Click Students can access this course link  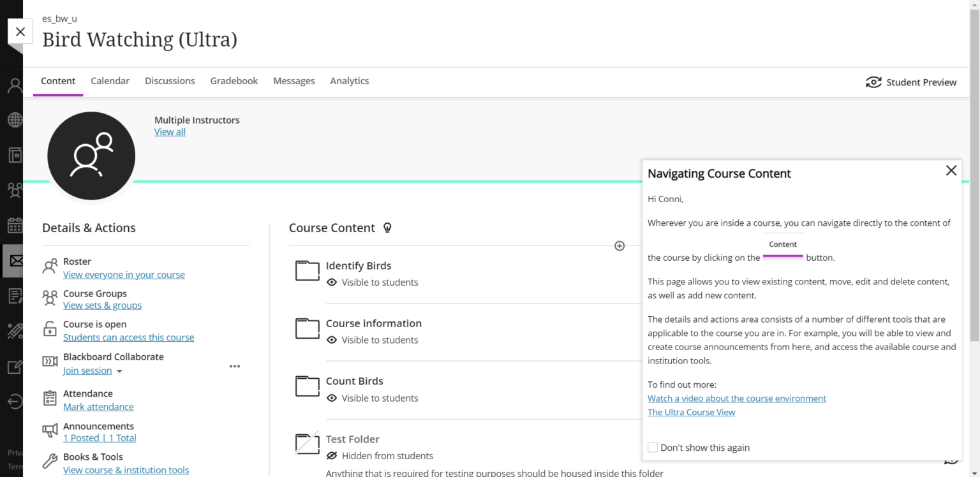pos(128,337)
